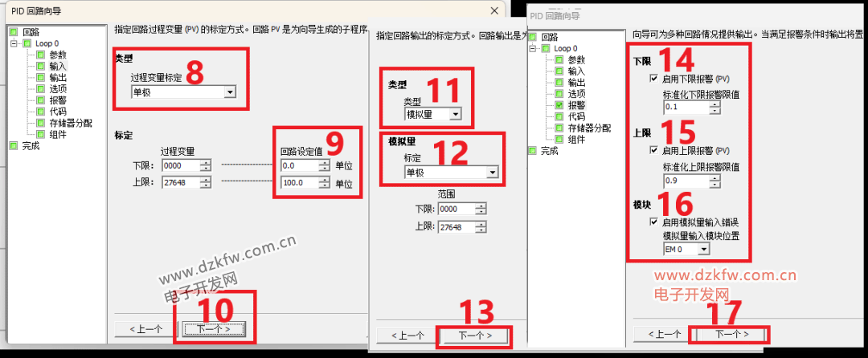Increase 标准化上限报警限值 with the up stepper
This screenshot has width=868, height=358.
[x=716, y=178]
